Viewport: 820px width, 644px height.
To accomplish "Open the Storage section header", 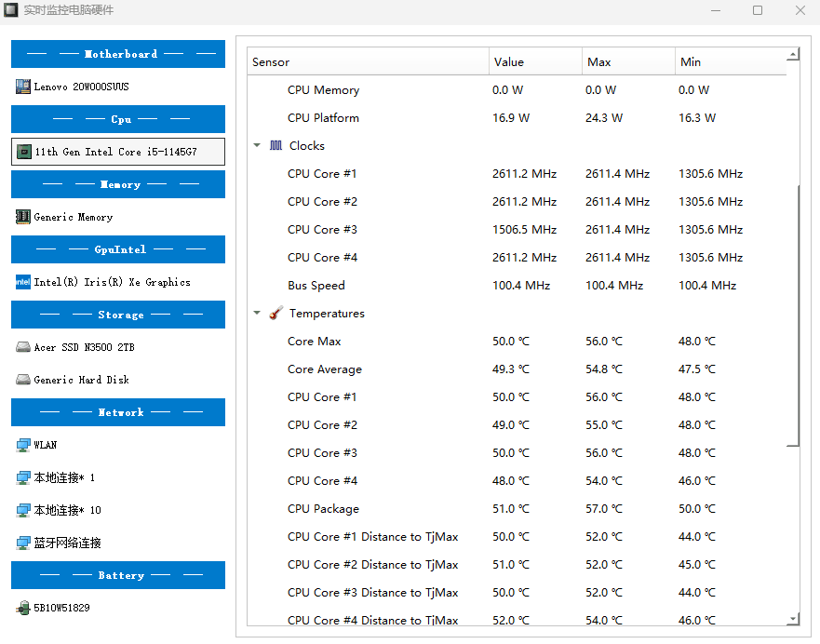I will pyautogui.click(x=118, y=315).
